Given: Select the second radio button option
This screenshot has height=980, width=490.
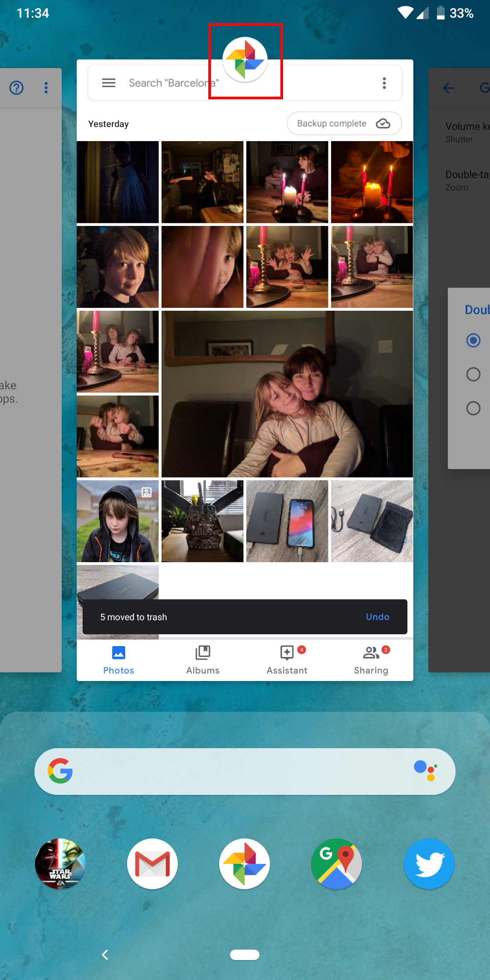Looking at the screenshot, I should (473, 374).
